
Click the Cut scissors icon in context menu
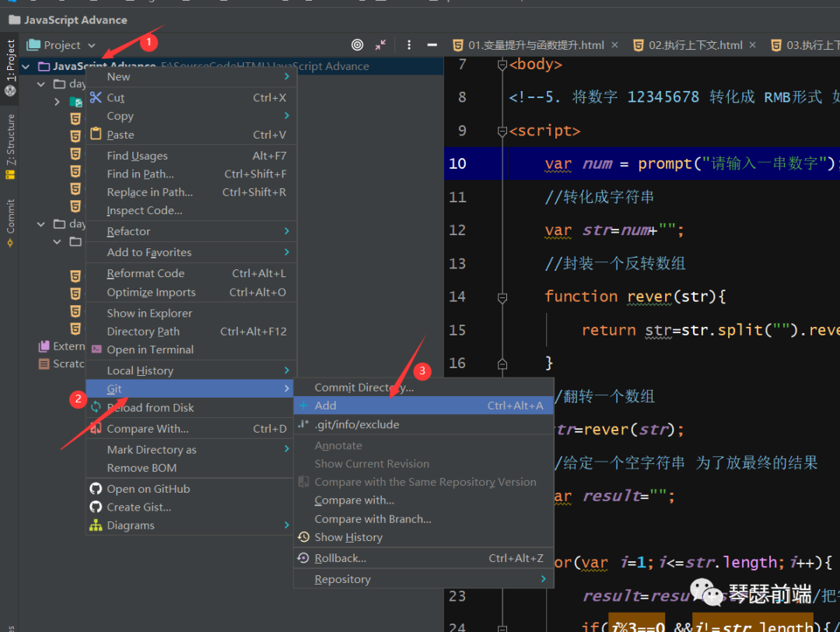pyautogui.click(x=96, y=97)
